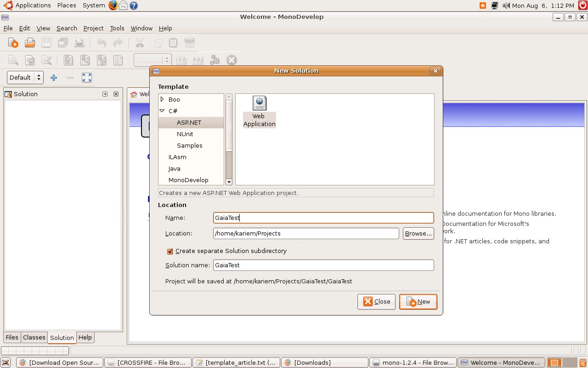This screenshot has height=368, width=588.
Task: Click the Close button in dialog
Action: [376, 302]
